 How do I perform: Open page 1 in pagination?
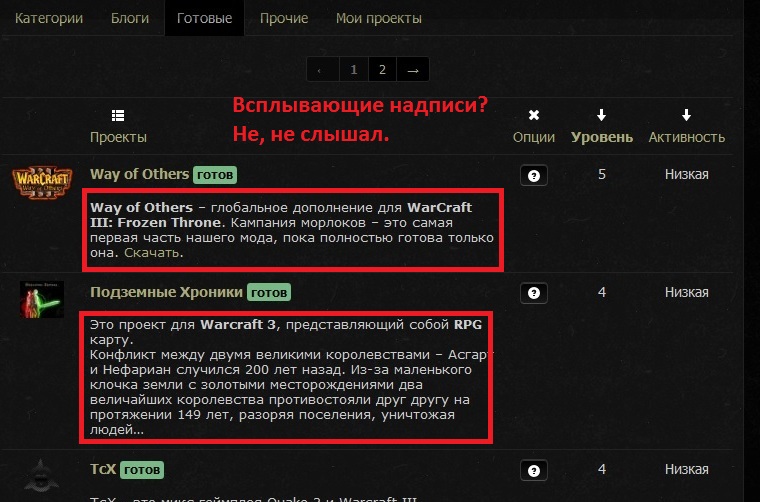[354, 69]
